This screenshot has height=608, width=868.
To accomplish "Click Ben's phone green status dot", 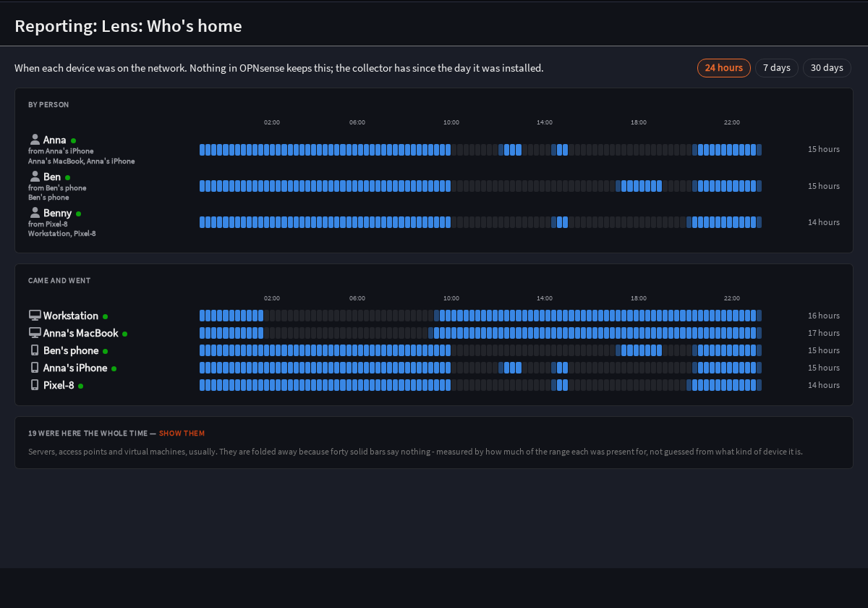I will pos(106,351).
